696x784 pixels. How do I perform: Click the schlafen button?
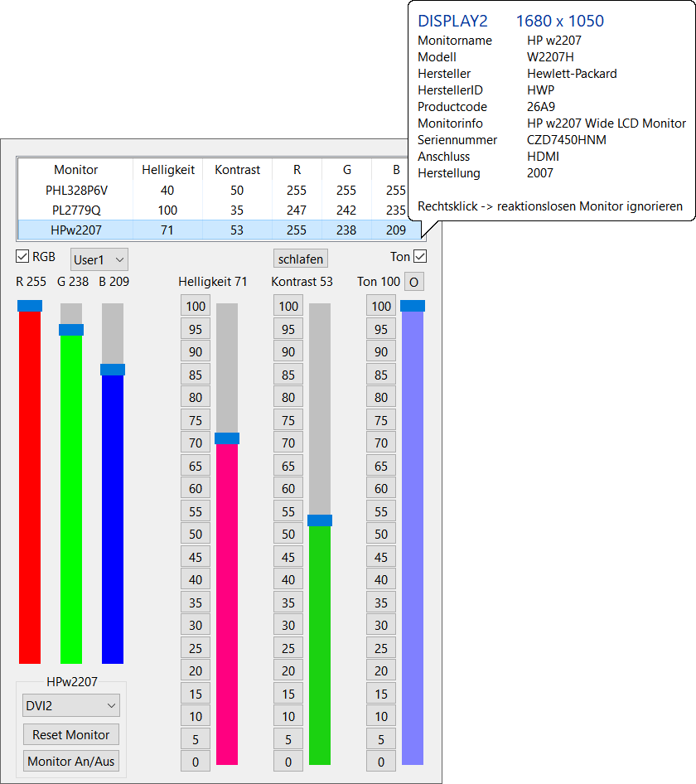[x=301, y=259]
